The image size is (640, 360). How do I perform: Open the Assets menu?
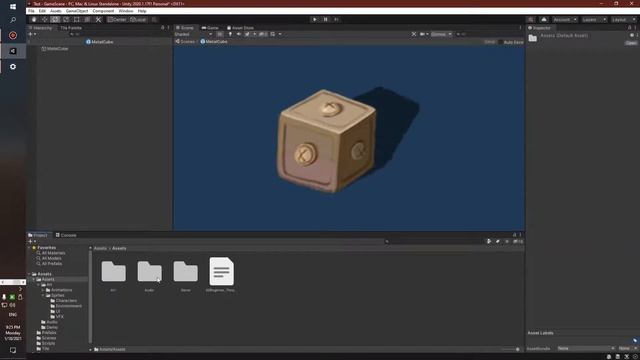click(x=56, y=11)
